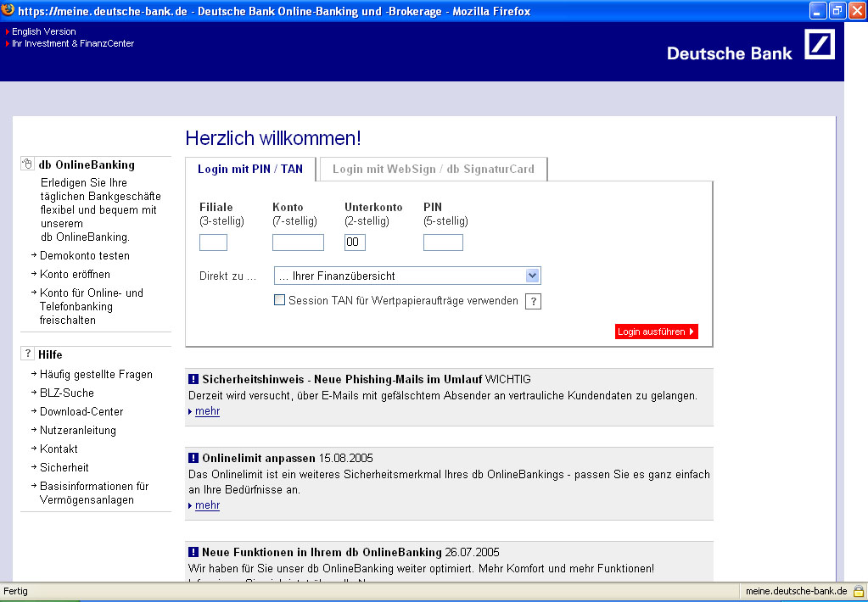Focus the Unterkonto field containing 00
The image size is (868, 602).
[355, 242]
